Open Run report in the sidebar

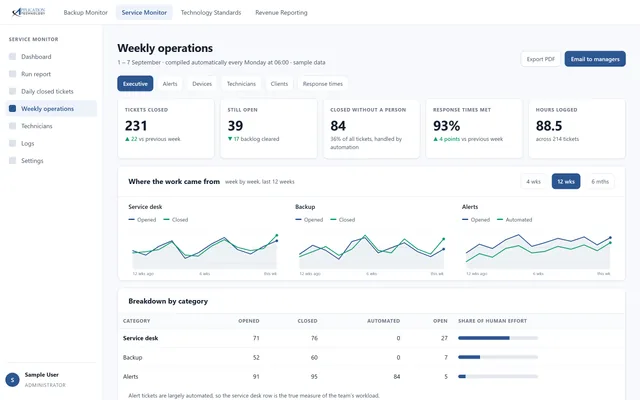point(51,74)
